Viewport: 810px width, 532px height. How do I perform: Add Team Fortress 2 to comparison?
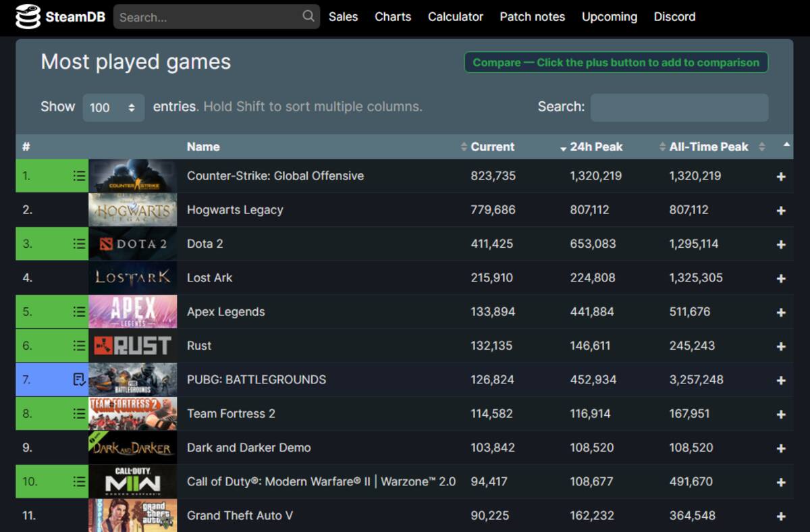781,415
